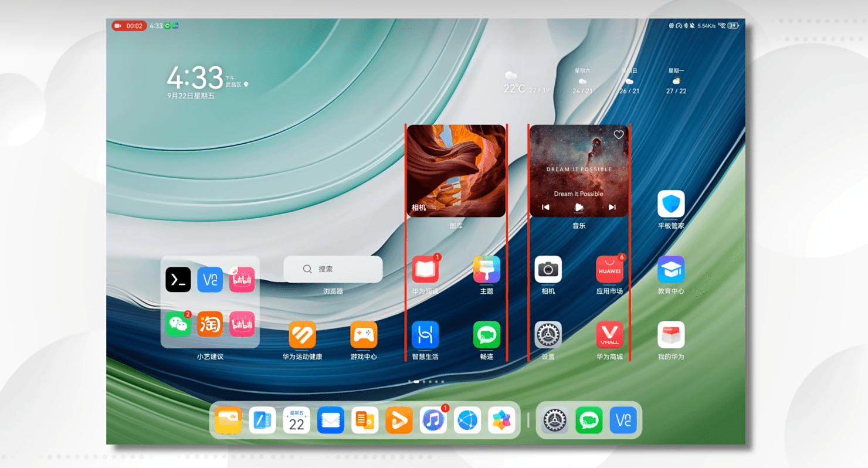The height and width of the screenshot is (468, 868).
Task: Open 应用市场 Huawei AppGallery
Action: [x=610, y=269]
